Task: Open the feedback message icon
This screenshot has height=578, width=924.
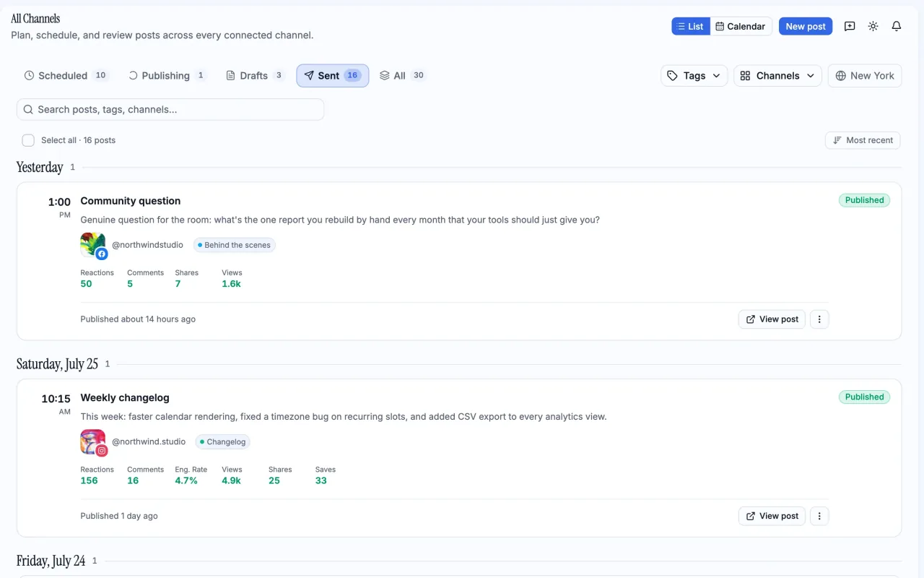Action: (850, 26)
